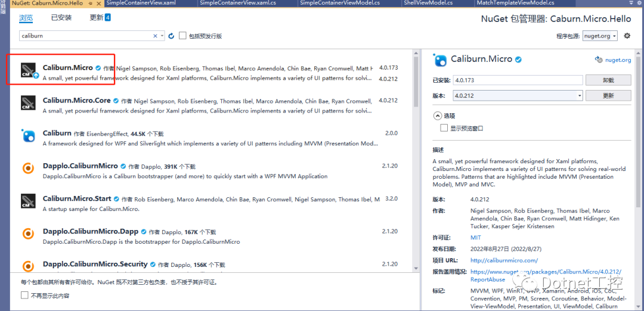This screenshot has width=644, height=311.
Task: Check do not show this again checkbox
Action: click(x=24, y=295)
